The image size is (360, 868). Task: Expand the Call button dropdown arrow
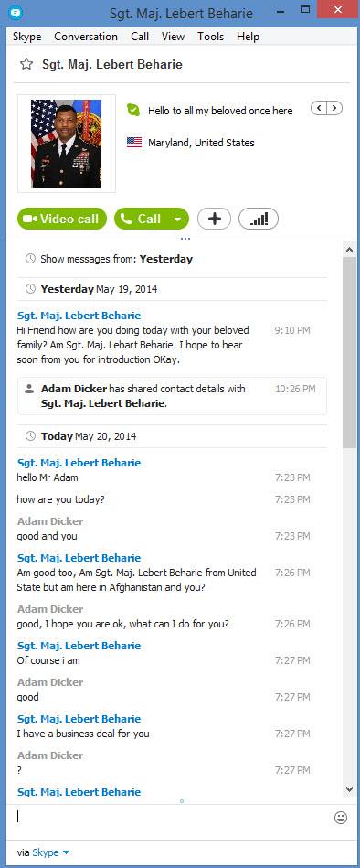pos(177,220)
